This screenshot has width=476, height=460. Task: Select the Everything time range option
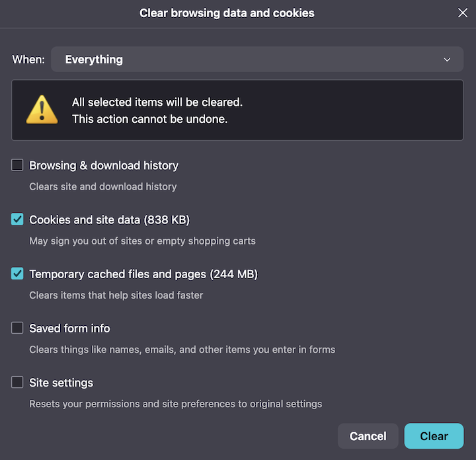94,59
